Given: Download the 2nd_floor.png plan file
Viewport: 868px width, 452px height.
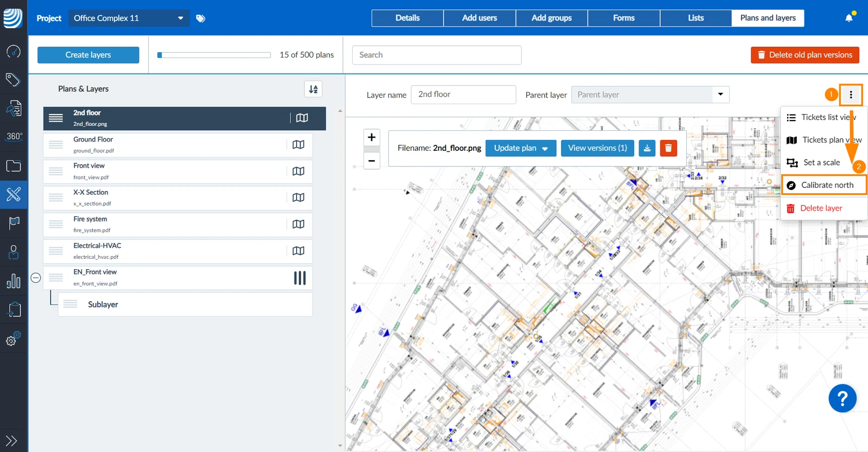Looking at the screenshot, I should 647,148.
